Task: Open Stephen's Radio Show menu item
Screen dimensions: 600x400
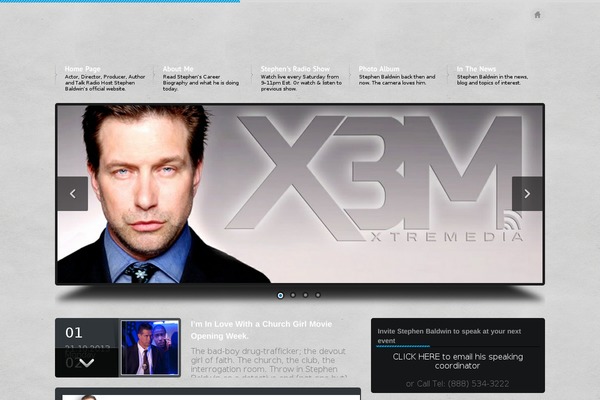Action: (x=295, y=69)
